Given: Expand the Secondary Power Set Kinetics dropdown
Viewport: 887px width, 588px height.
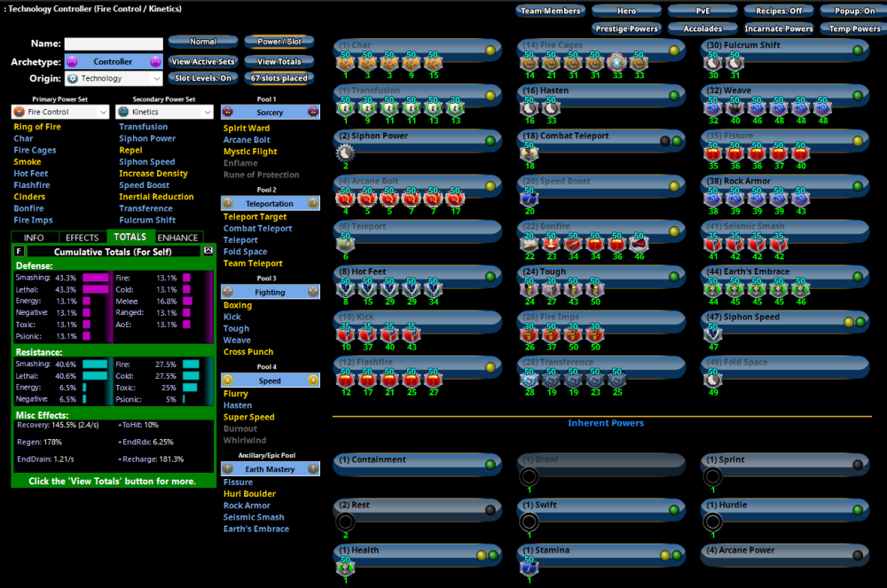Looking at the screenshot, I should (x=165, y=113).
